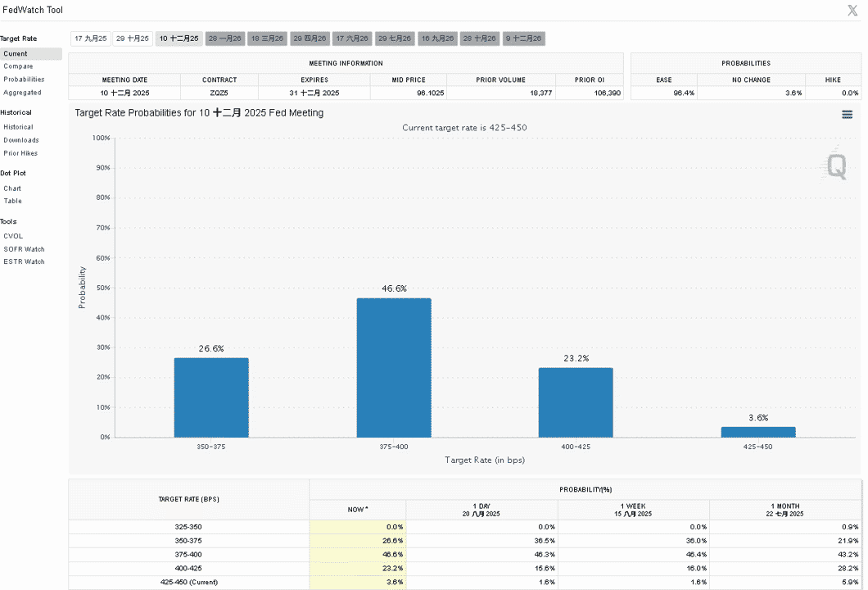Open Compare in Target Rate sidebar
This screenshot has height=590, width=868.
click(18, 66)
